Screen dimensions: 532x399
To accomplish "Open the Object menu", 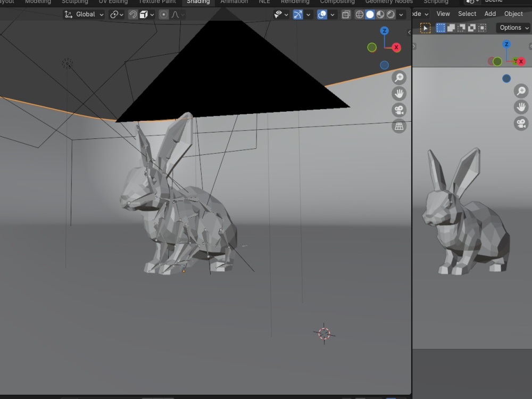I will coord(513,13).
